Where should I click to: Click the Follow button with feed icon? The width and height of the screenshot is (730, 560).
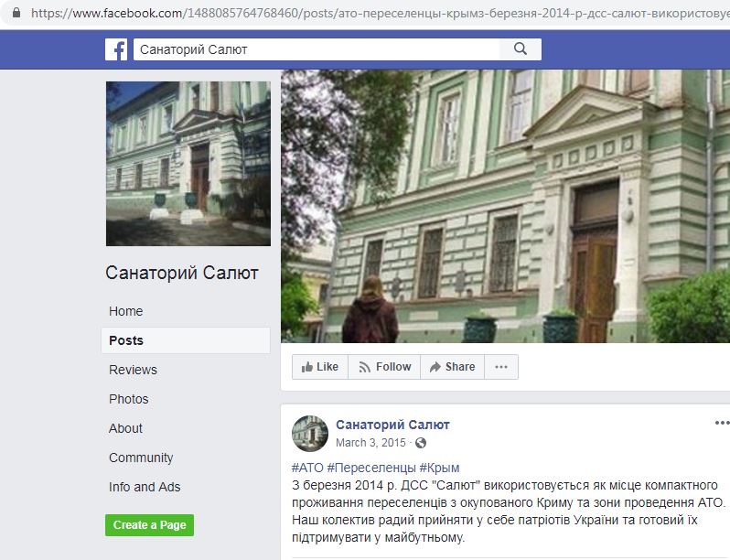coord(384,367)
